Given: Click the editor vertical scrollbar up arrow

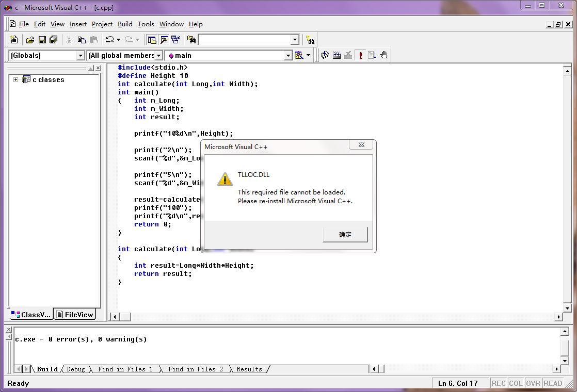Looking at the screenshot, I should [x=567, y=71].
